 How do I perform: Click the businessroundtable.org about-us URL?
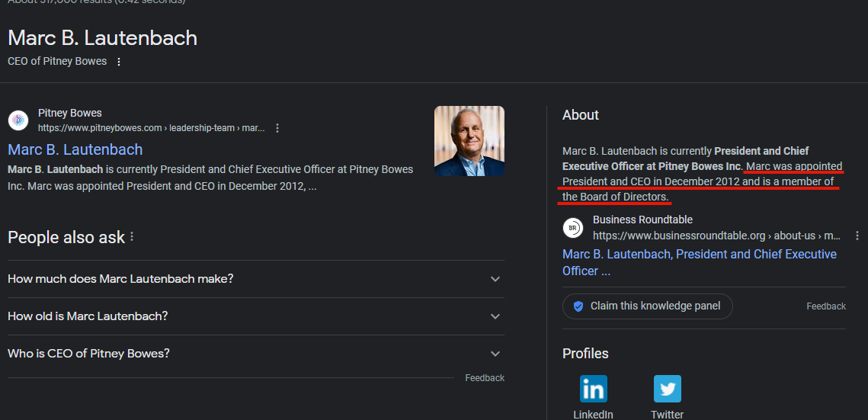pos(717,236)
